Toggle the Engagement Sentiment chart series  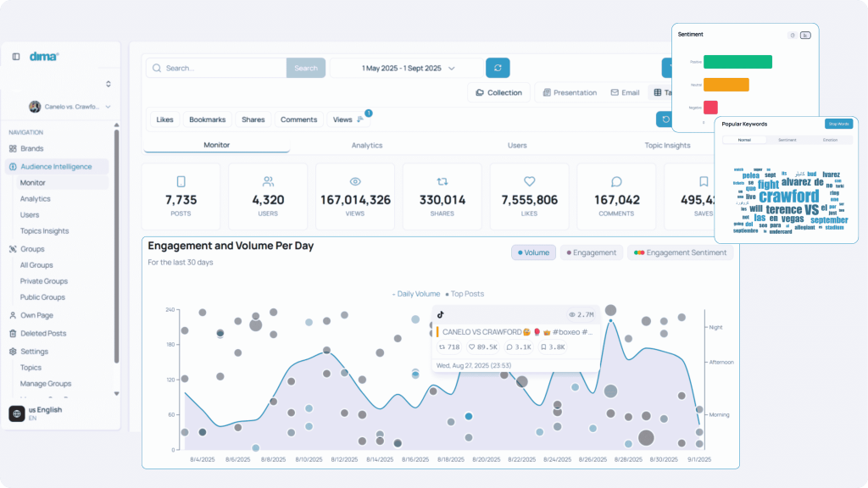(x=682, y=252)
